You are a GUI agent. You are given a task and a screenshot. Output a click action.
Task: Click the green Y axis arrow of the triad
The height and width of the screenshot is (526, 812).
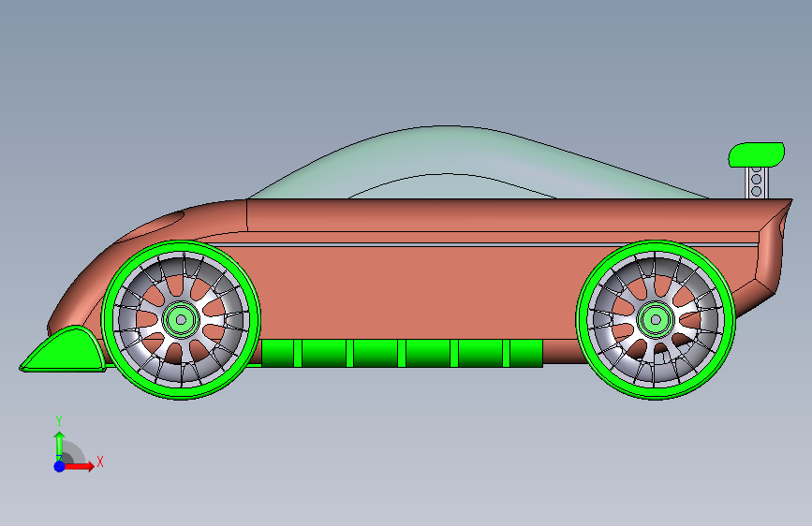pyautogui.click(x=59, y=446)
